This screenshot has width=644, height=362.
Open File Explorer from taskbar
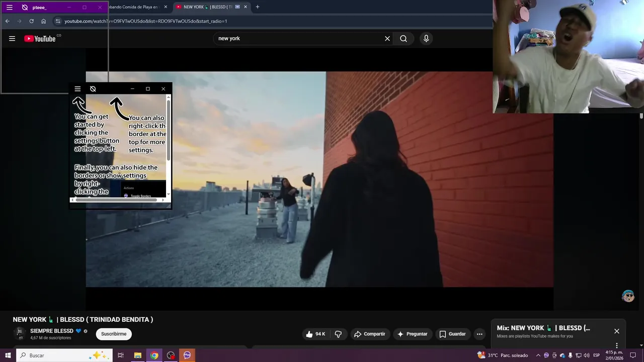pyautogui.click(x=137, y=355)
